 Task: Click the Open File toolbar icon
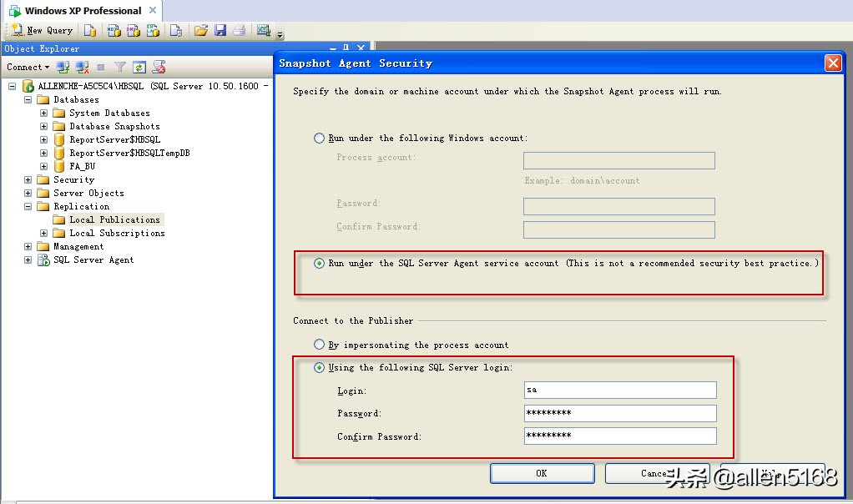[x=201, y=30]
